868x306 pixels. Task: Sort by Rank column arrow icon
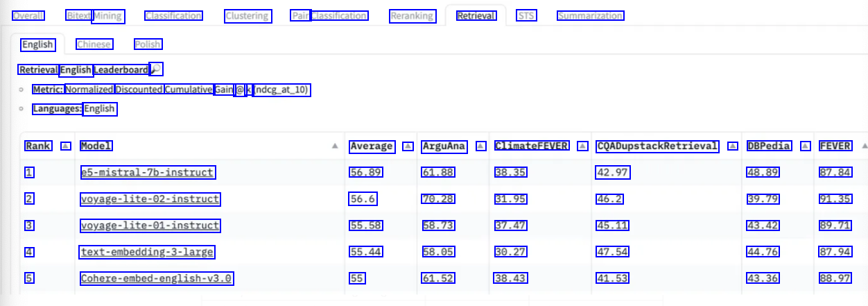point(66,146)
